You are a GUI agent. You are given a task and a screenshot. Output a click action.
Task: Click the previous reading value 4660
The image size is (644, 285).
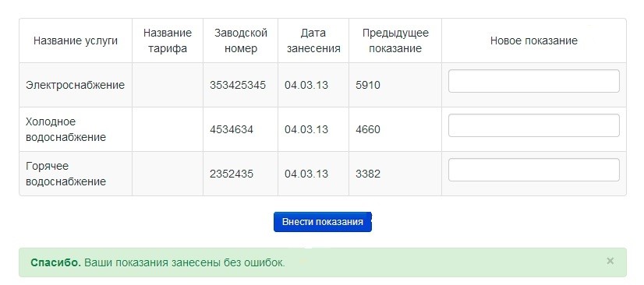[368, 129]
